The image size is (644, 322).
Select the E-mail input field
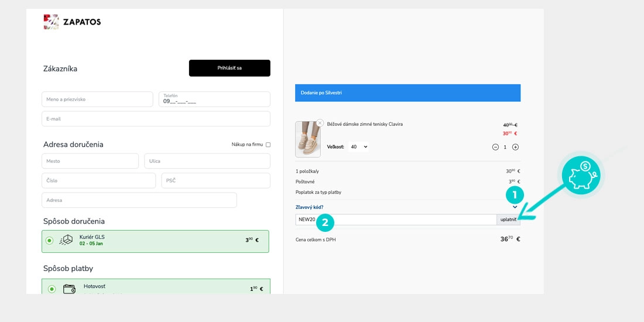pyautogui.click(x=156, y=119)
